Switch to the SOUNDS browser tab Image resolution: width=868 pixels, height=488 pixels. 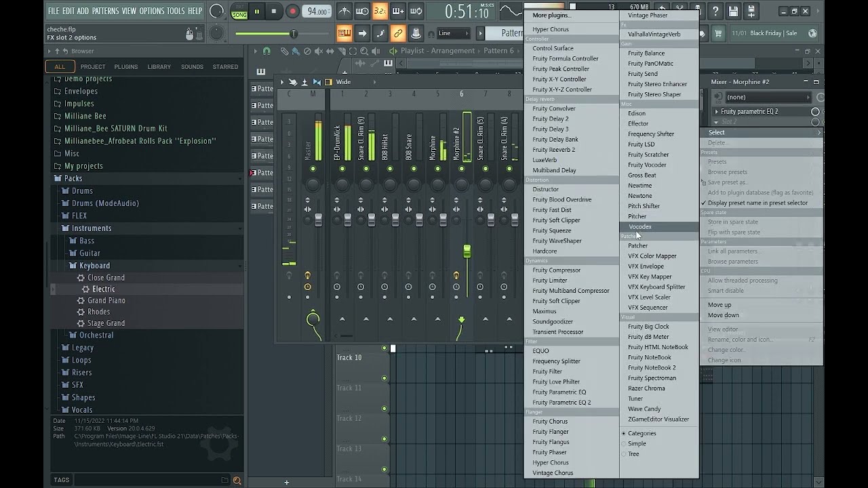point(192,66)
